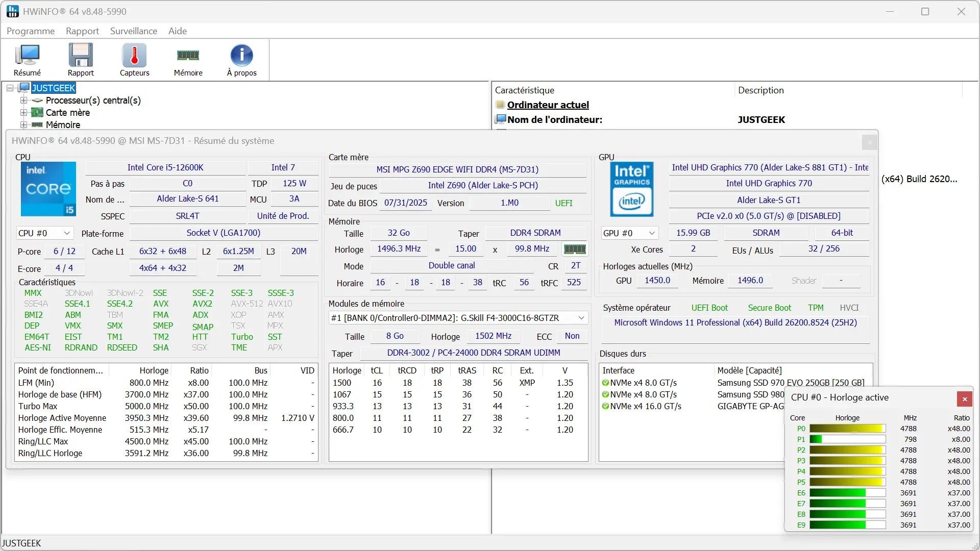Close the Résumé du système panel
The height and width of the screenshot is (551, 980).
pyautogui.click(x=870, y=142)
